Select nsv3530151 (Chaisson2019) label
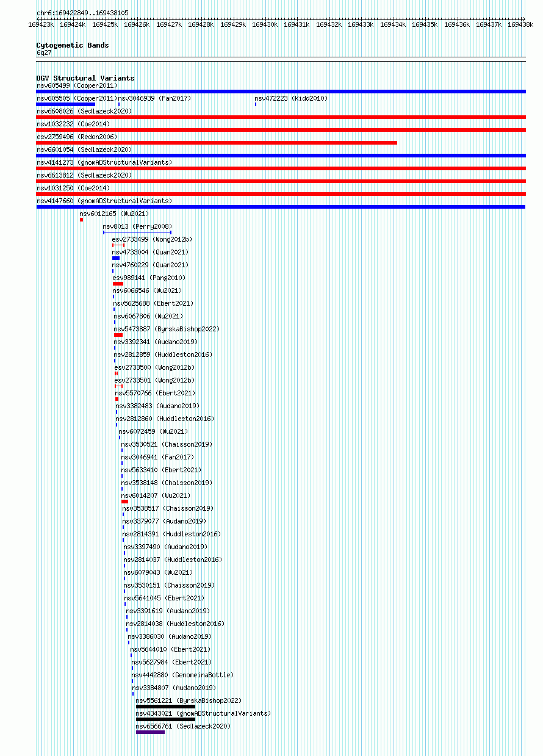Screen dimensions: 543x756 click(x=170, y=585)
